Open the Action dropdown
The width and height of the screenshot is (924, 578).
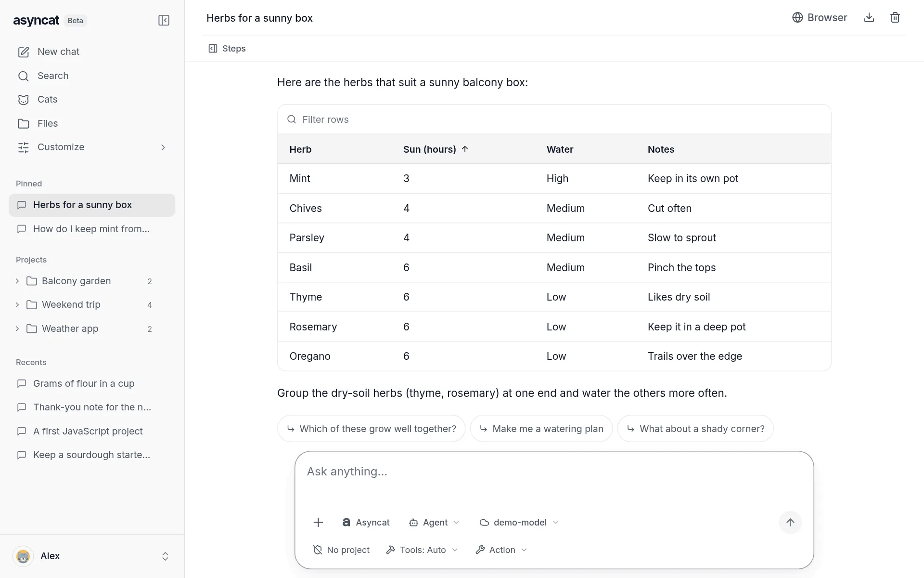click(x=501, y=550)
